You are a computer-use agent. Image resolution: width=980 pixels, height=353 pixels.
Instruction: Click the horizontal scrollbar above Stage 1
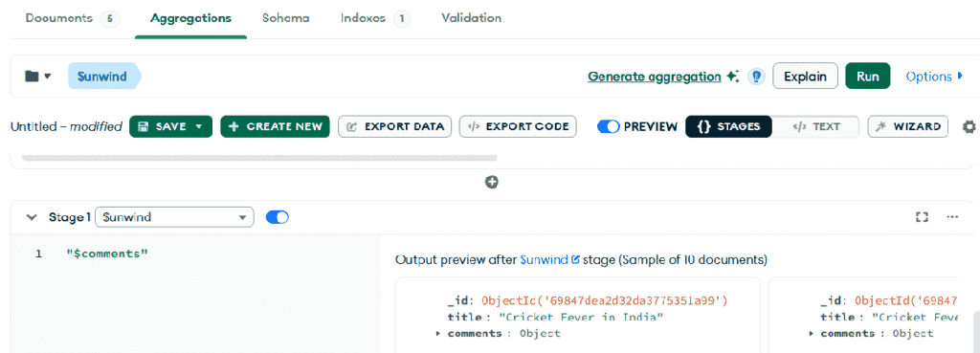259,158
